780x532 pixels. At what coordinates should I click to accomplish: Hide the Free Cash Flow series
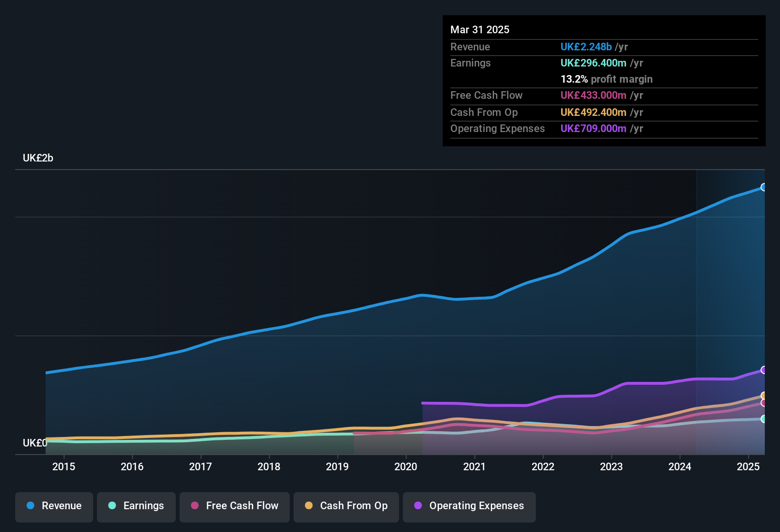coord(235,506)
